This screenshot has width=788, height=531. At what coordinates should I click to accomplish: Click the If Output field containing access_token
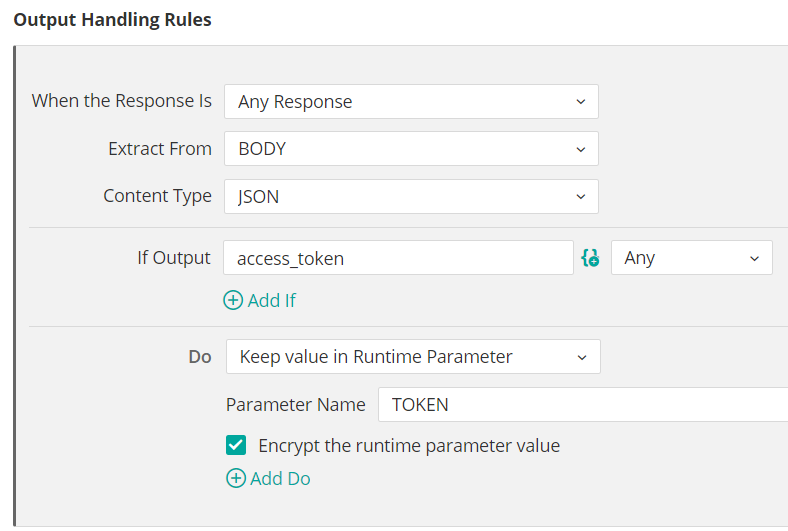[x=398, y=258]
